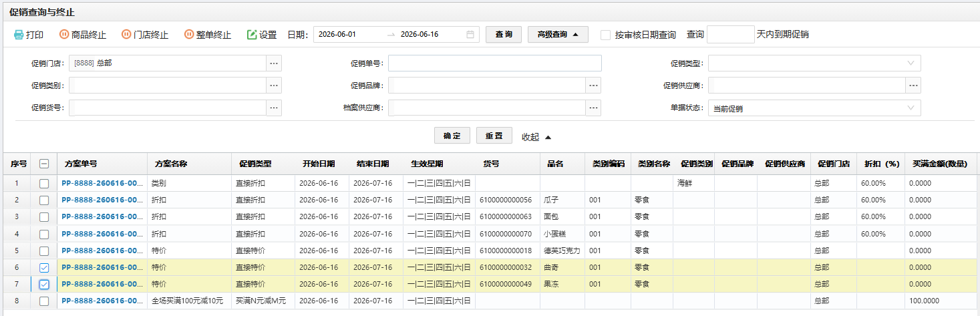Open 设置 via the edit icon
The width and height of the screenshot is (980, 316).
click(x=252, y=35)
